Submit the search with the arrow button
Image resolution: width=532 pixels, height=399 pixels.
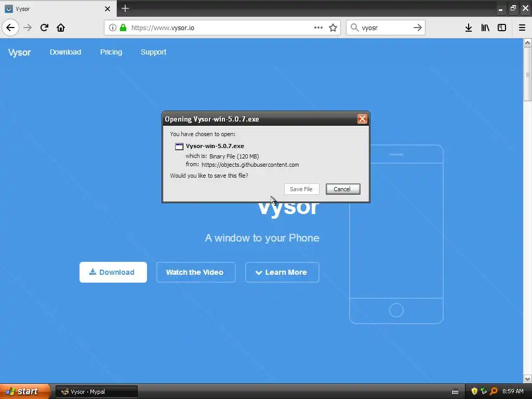pos(418,28)
